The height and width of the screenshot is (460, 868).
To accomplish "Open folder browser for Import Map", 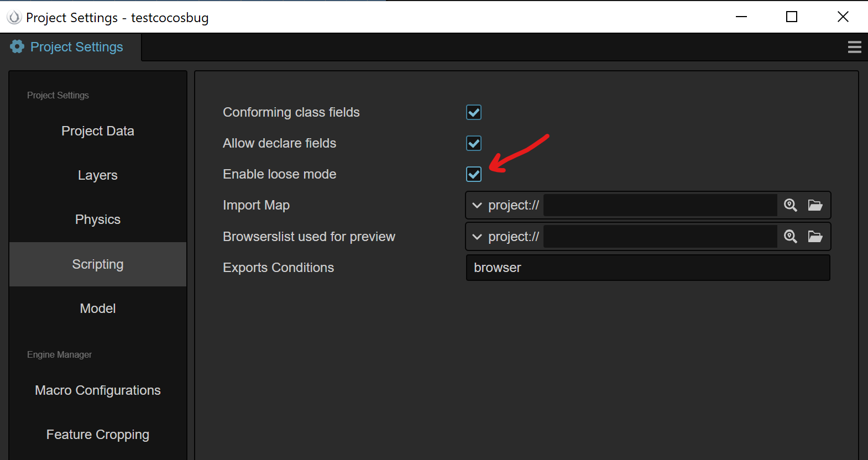I will (x=815, y=205).
